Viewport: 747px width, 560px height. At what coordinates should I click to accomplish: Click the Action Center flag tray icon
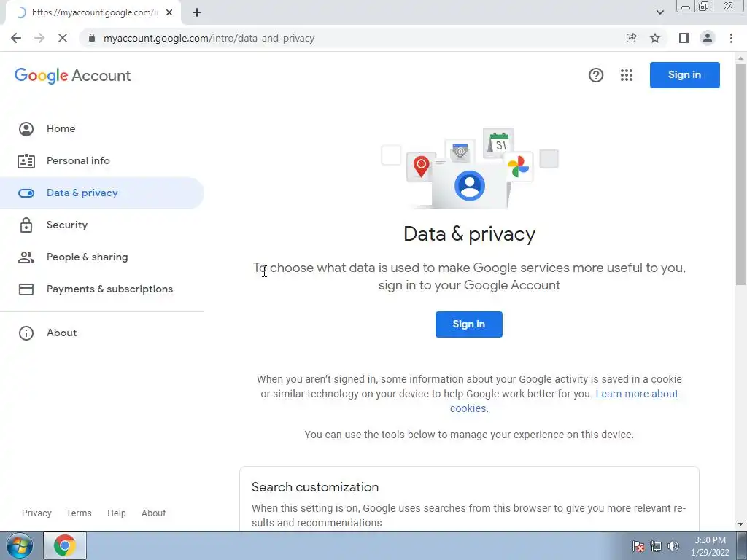(638, 546)
